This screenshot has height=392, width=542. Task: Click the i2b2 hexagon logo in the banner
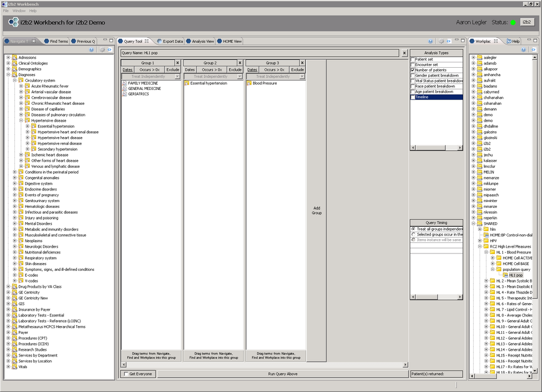[13, 22]
